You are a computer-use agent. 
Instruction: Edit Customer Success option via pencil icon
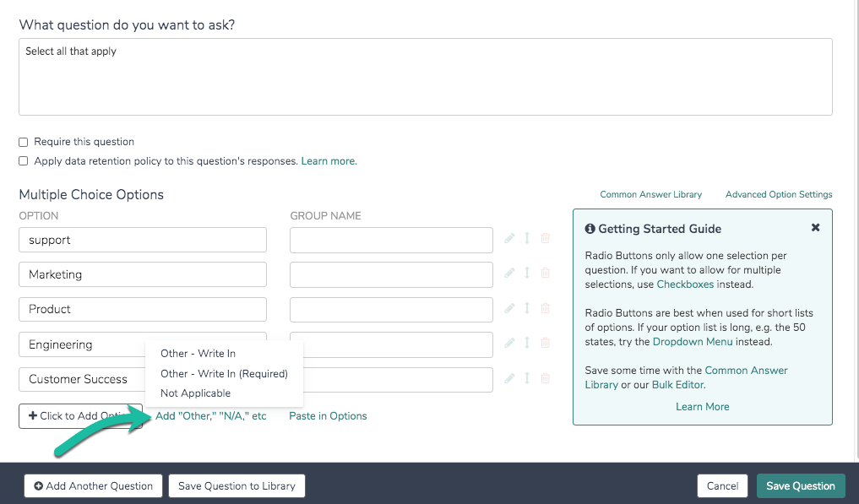[x=509, y=378]
